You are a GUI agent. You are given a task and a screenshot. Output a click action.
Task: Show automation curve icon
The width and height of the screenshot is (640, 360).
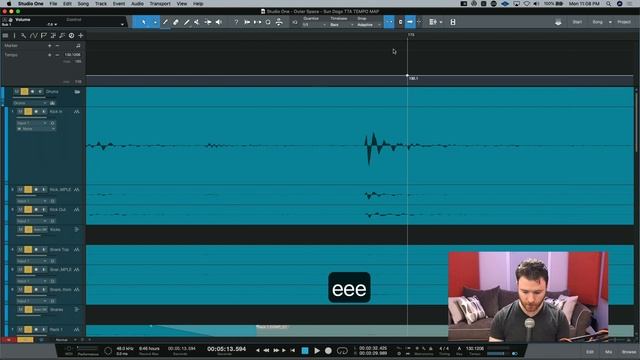click(x=34, y=36)
